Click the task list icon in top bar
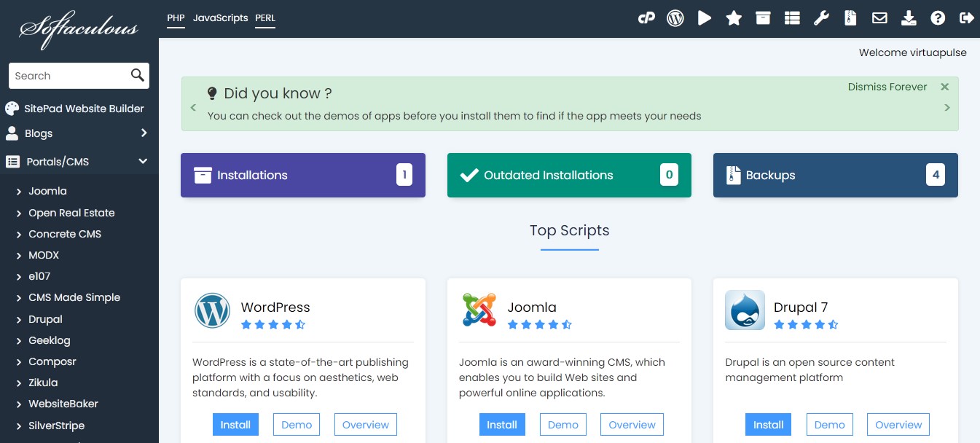The width and height of the screenshot is (980, 443). (x=792, y=18)
